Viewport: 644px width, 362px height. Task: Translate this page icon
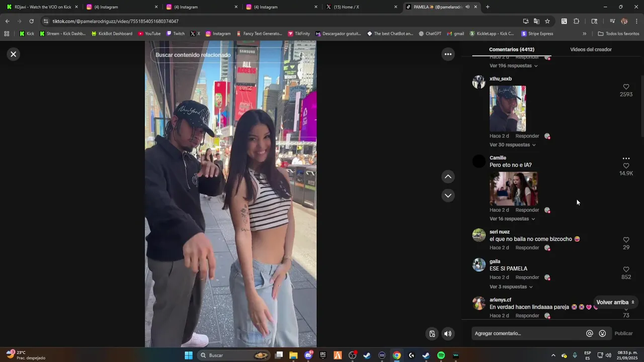click(536, 21)
